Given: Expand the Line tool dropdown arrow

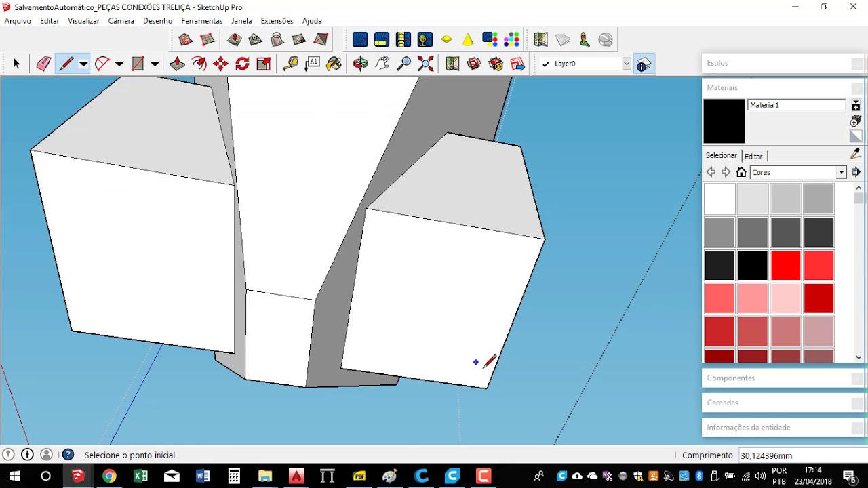Looking at the screenshot, I should (x=83, y=64).
